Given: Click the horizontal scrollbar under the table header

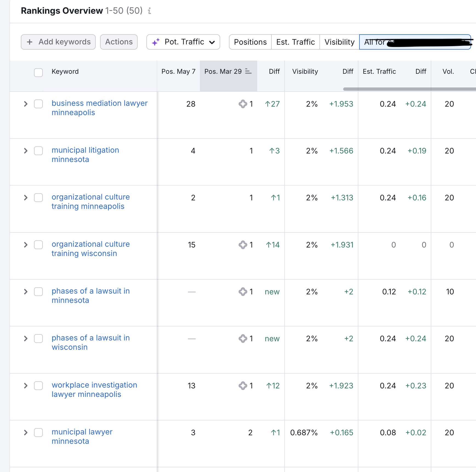Looking at the screenshot, I should click(409, 89).
